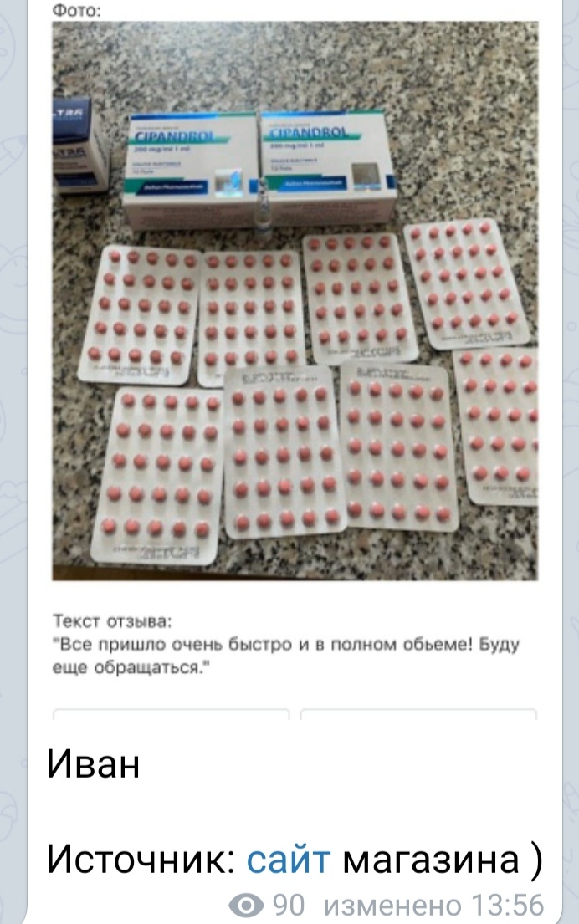Tap the name 'Иван' in message
Image resolution: width=579 pixels, height=924 pixels.
click(x=93, y=763)
